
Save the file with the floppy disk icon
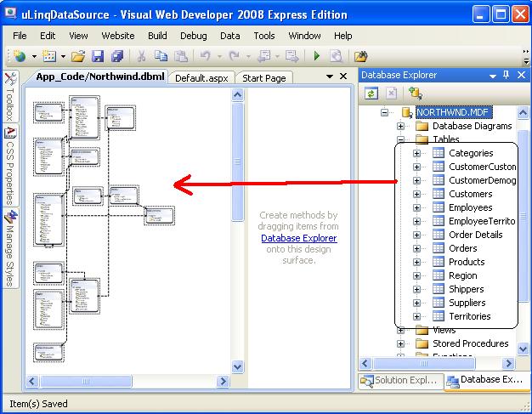click(98, 56)
